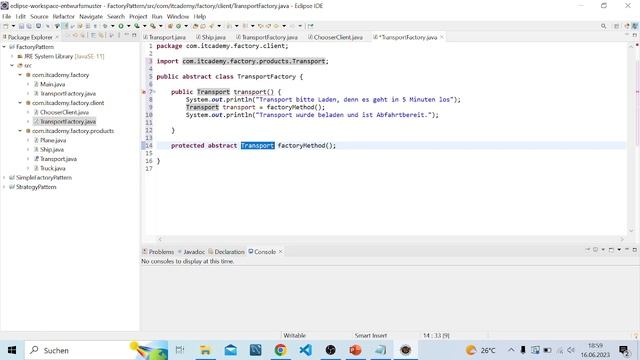Open the Declaration tab

[x=227, y=252]
